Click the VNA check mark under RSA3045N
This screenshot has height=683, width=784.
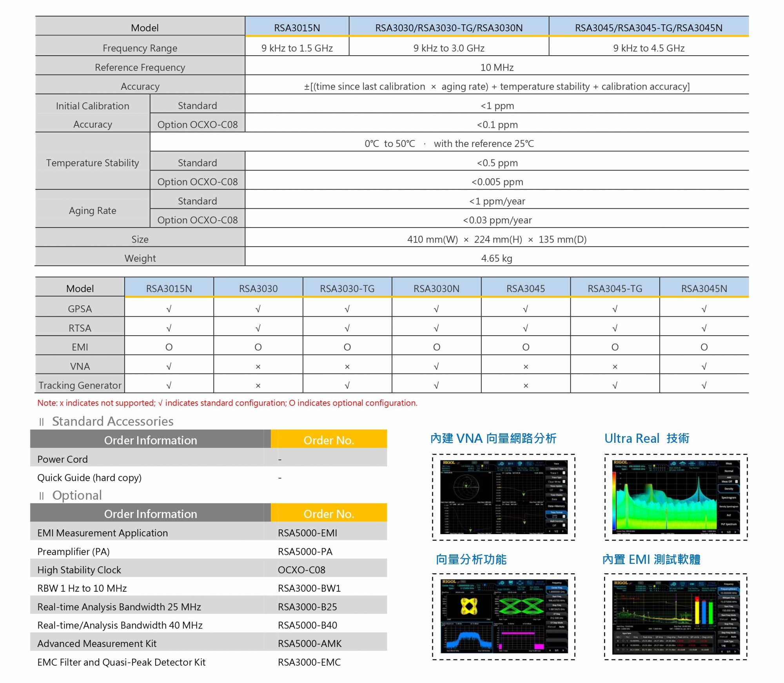pyautogui.click(x=704, y=366)
